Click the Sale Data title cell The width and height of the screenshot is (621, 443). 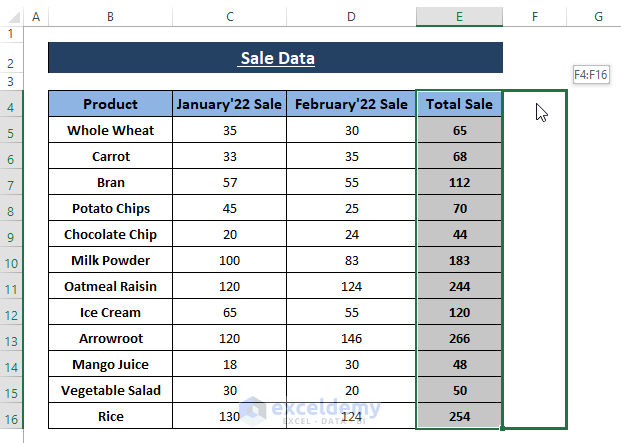pos(275,58)
